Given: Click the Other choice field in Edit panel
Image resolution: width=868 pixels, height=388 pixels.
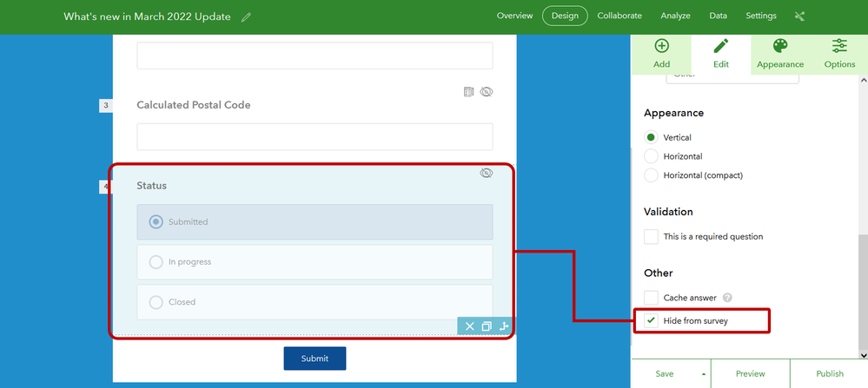Looking at the screenshot, I should click(x=732, y=78).
